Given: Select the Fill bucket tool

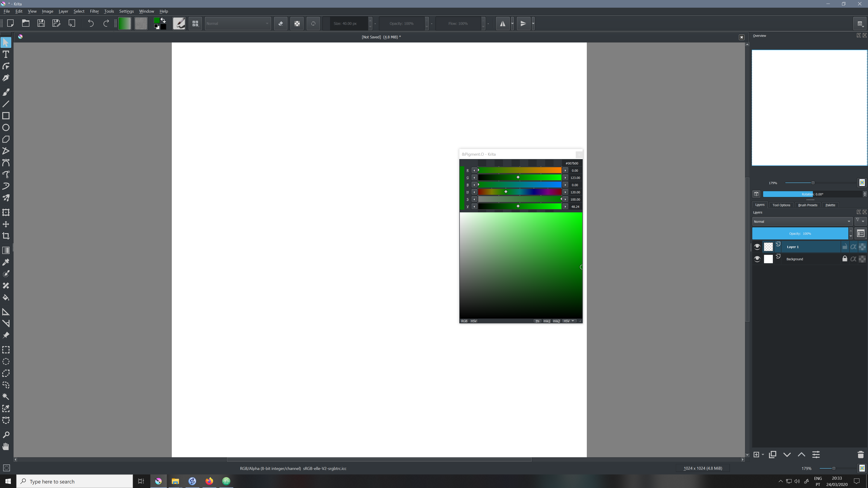Looking at the screenshot, I should pyautogui.click(x=6, y=297).
